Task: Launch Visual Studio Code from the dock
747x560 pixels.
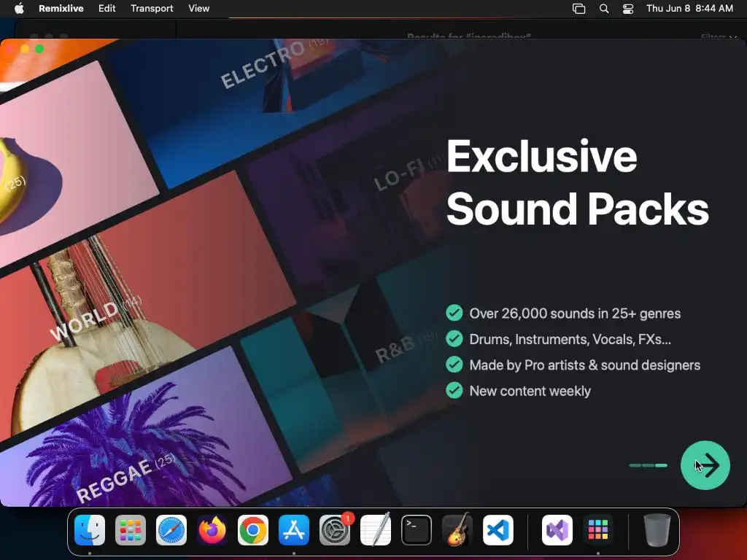Action: pyautogui.click(x=498, y=530)
